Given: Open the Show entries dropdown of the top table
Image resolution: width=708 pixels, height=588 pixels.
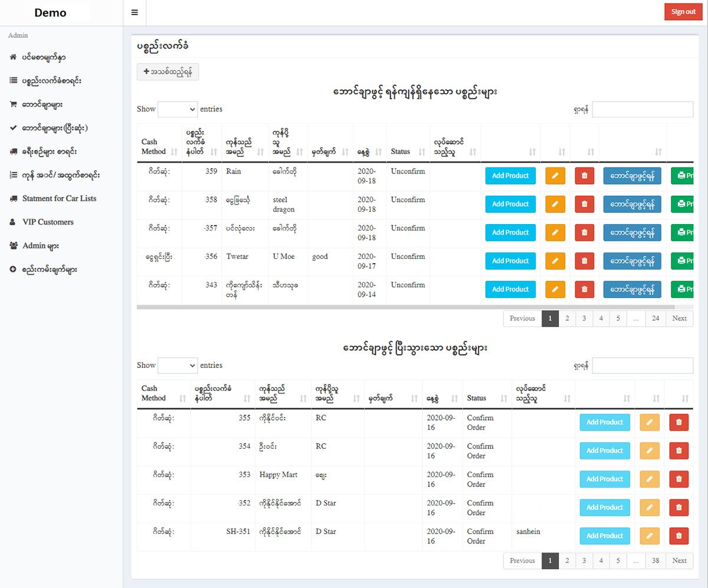Looking at the screenshot, I should [178, 109].
